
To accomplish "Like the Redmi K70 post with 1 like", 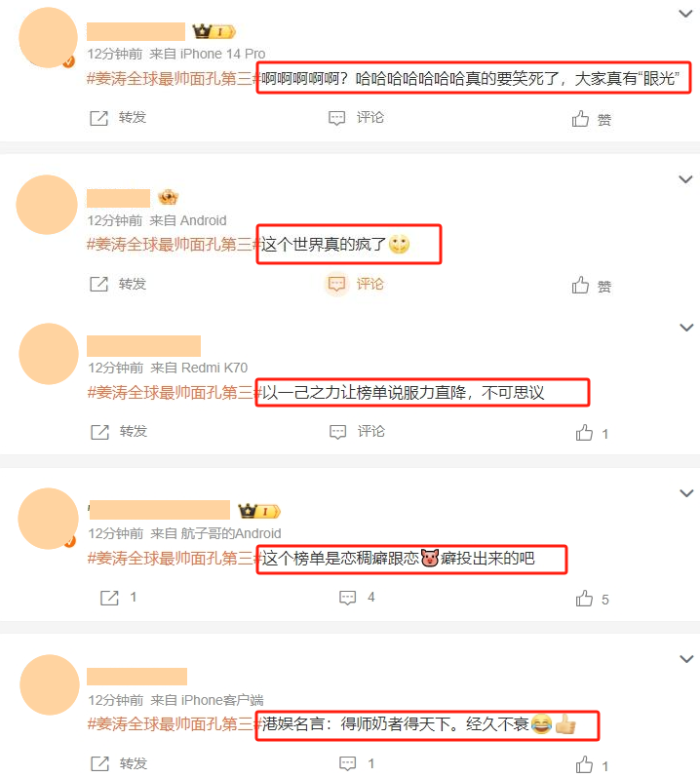I will (x=584, y=433).
